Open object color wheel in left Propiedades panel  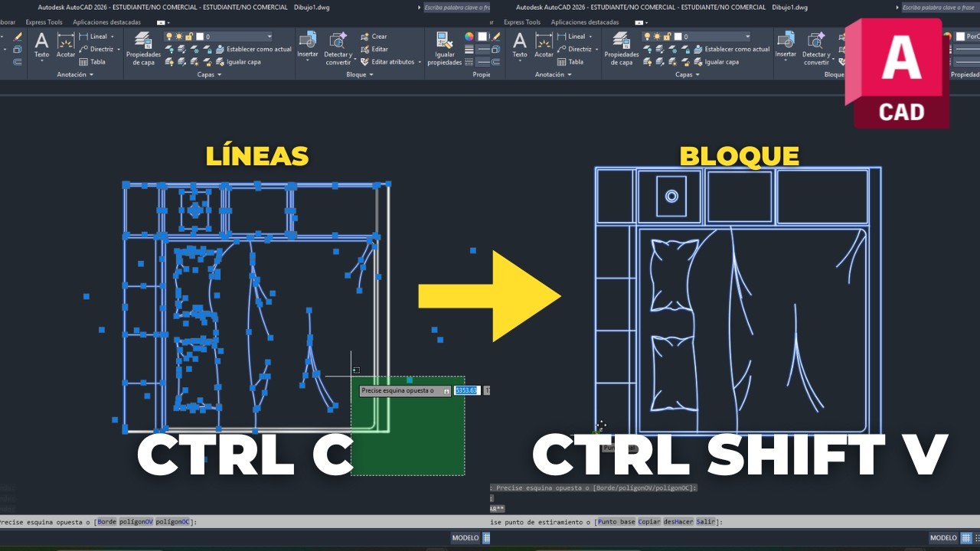(469, 36)
